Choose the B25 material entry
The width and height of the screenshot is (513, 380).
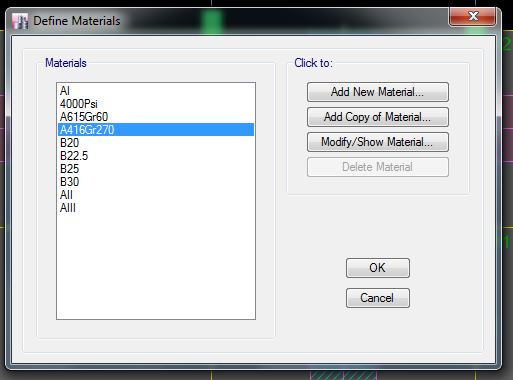tap(156, 169)
